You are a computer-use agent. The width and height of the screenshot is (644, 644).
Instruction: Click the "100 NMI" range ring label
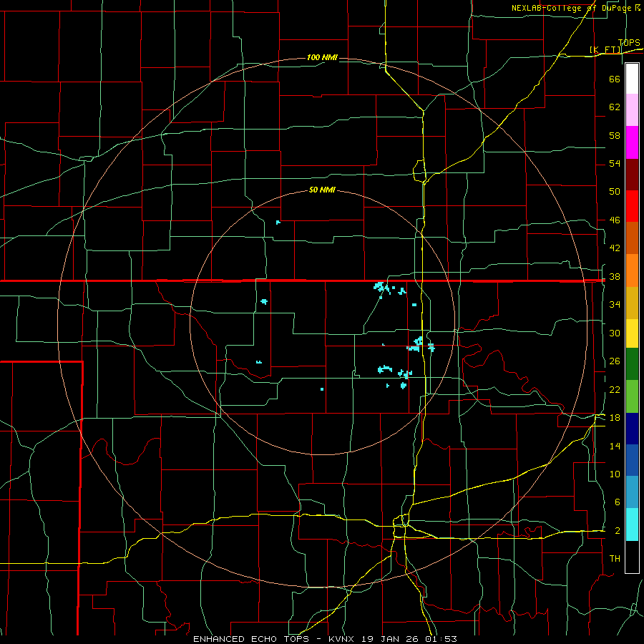(x=322, y=57)
